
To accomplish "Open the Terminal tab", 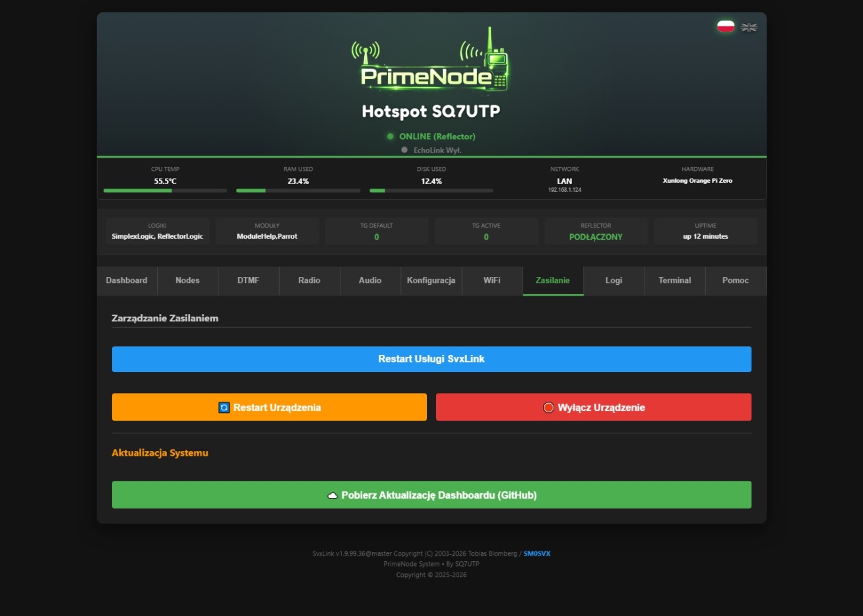I will point(675,281).
